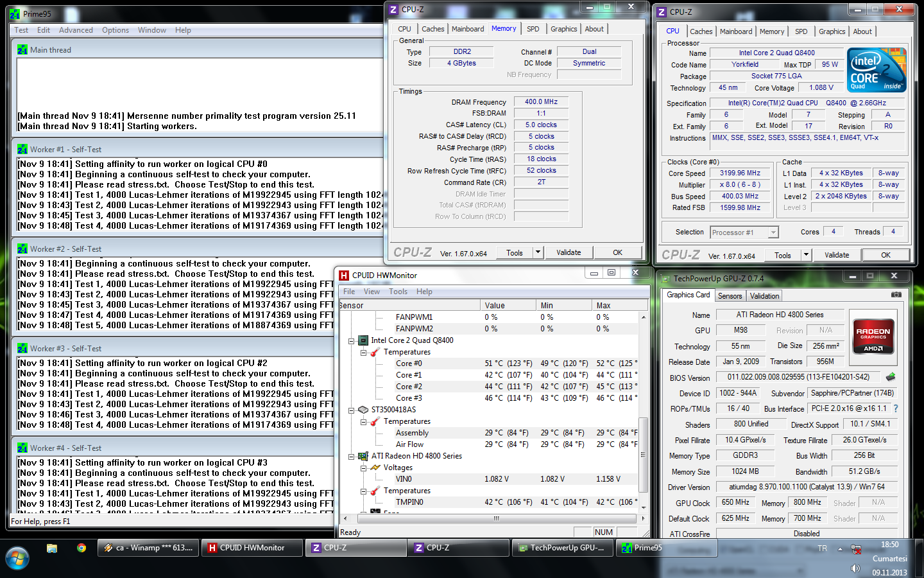
Task: Open the View menu in HWMonitor
Action: pos(372,292)
